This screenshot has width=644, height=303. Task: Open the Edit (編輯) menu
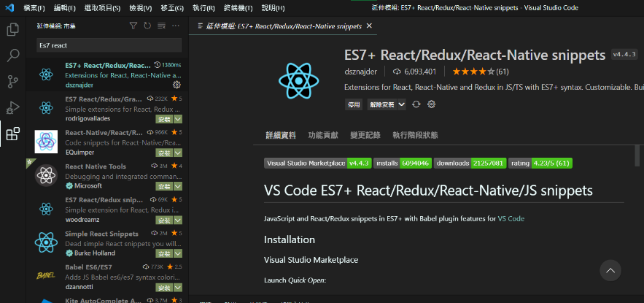[x=65, y=8]
